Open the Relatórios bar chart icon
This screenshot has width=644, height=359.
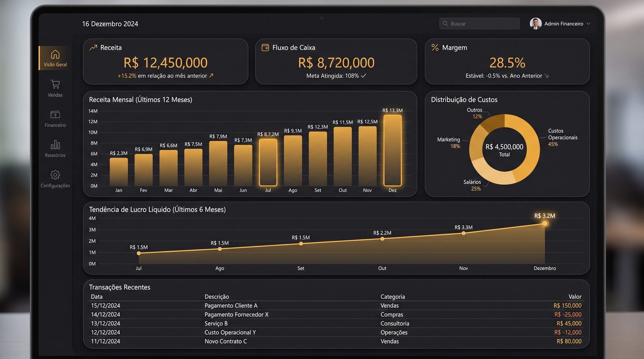click(55, 144)
